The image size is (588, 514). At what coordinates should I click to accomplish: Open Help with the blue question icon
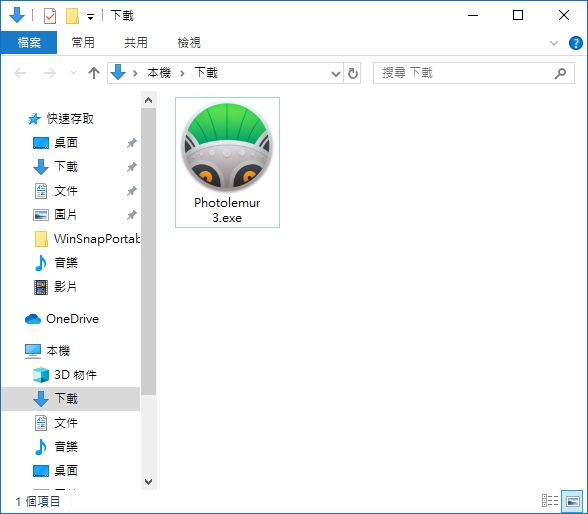tap(575, 43)
